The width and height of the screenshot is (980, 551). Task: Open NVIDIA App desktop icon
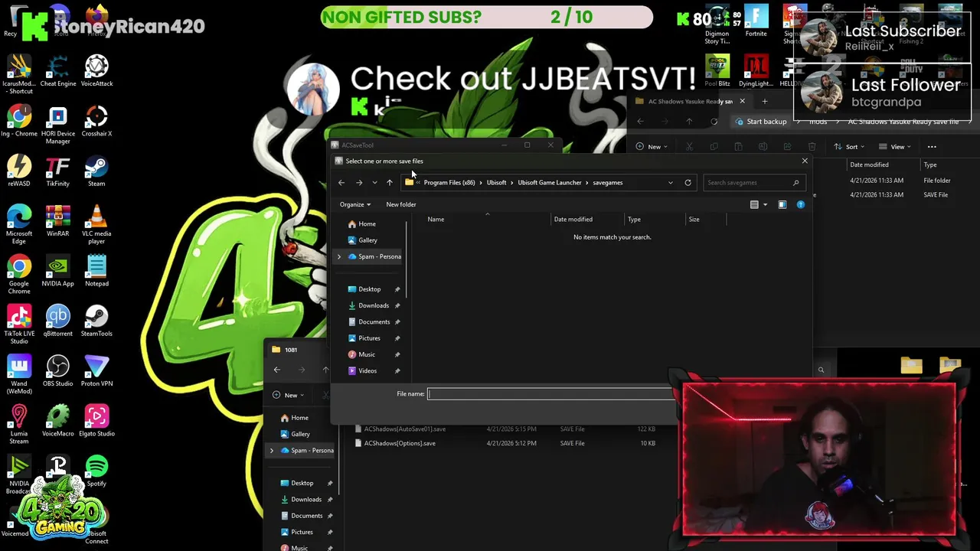click(x=58, y=271)
